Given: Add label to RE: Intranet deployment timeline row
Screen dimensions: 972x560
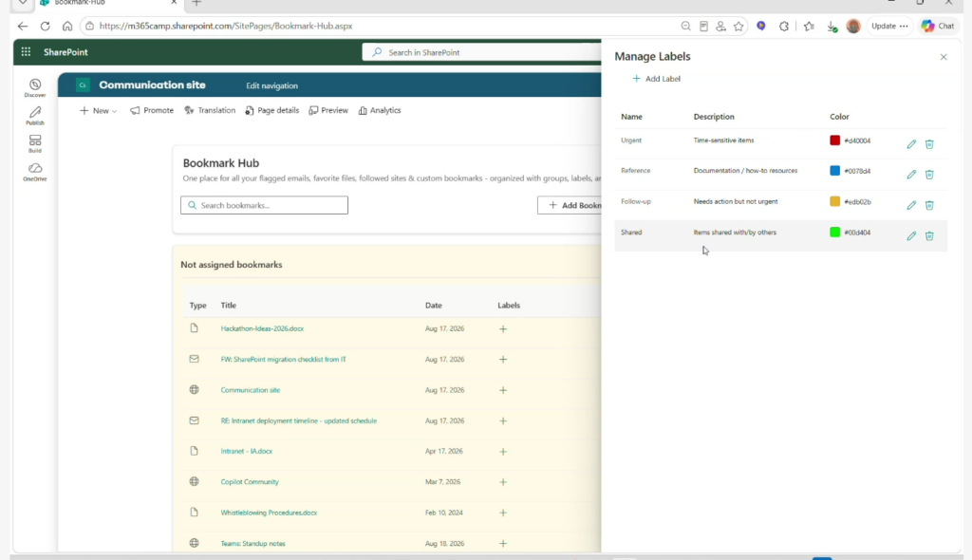Looking at the screenshot, I should [503, 421].
